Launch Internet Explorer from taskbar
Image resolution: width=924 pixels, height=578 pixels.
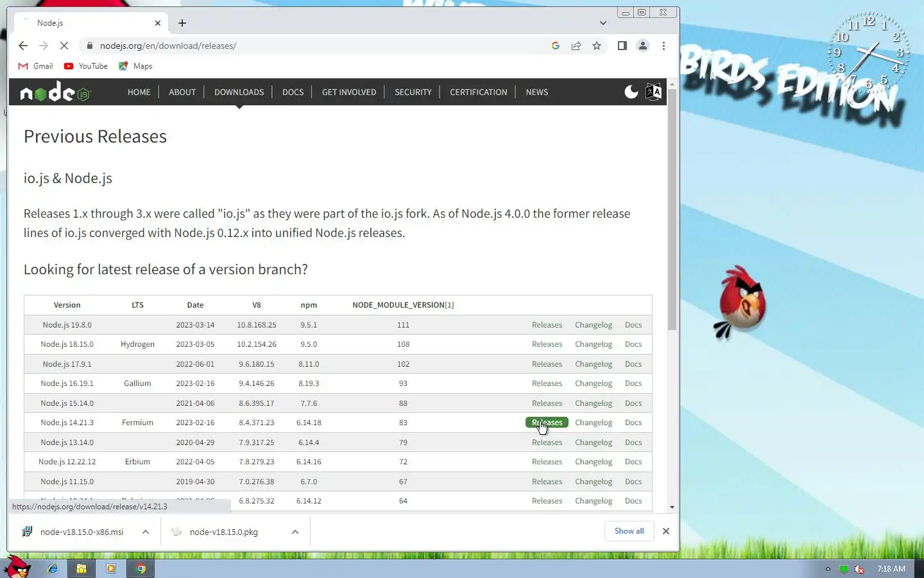click(x=53, y=568)
